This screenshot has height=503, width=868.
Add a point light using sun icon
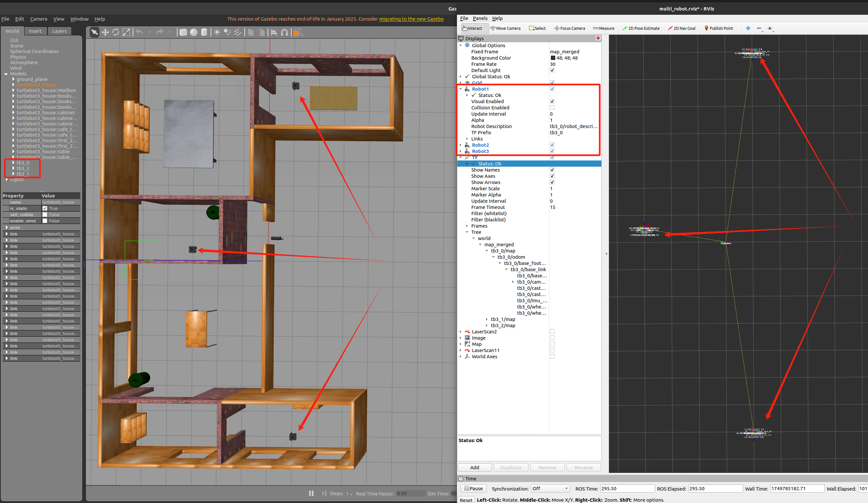[x=217, y=32]
